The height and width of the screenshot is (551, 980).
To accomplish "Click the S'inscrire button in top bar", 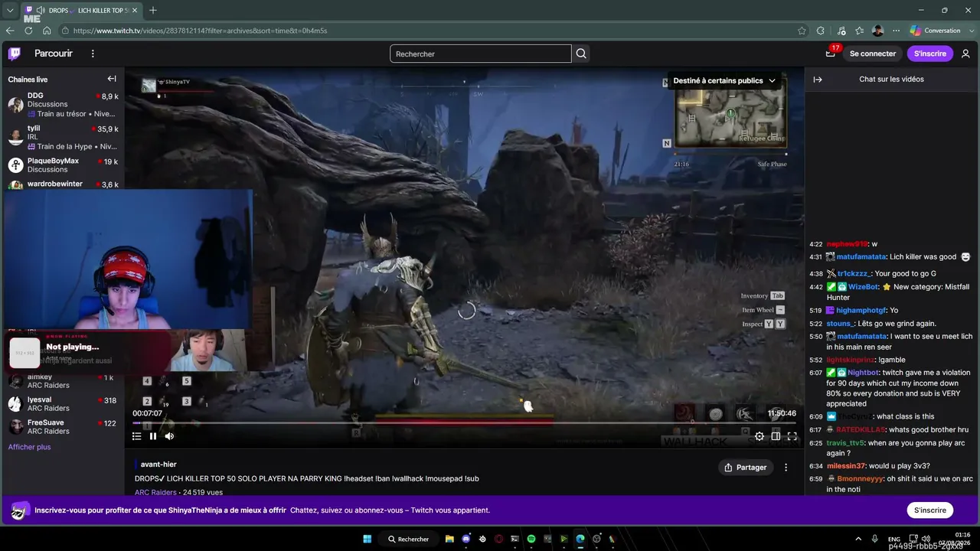I will click(x=930, y=54).
